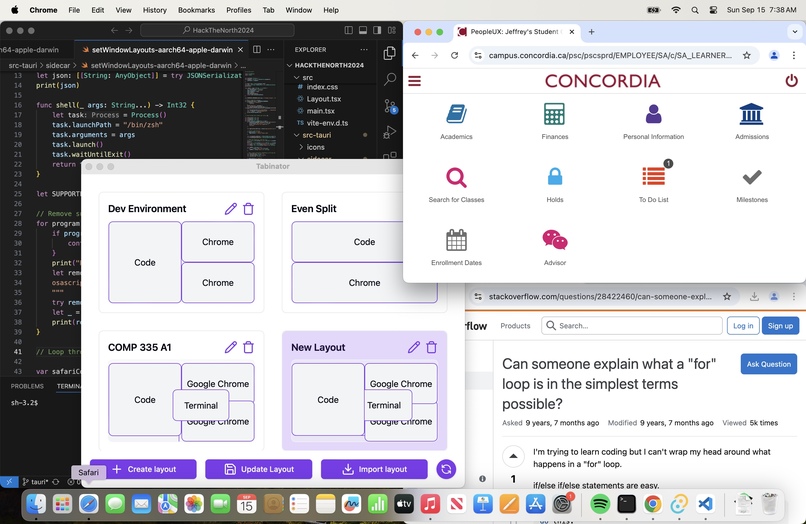Open Concordia hamburger navigation menu
806x524 pixels.
pos(414,81)
